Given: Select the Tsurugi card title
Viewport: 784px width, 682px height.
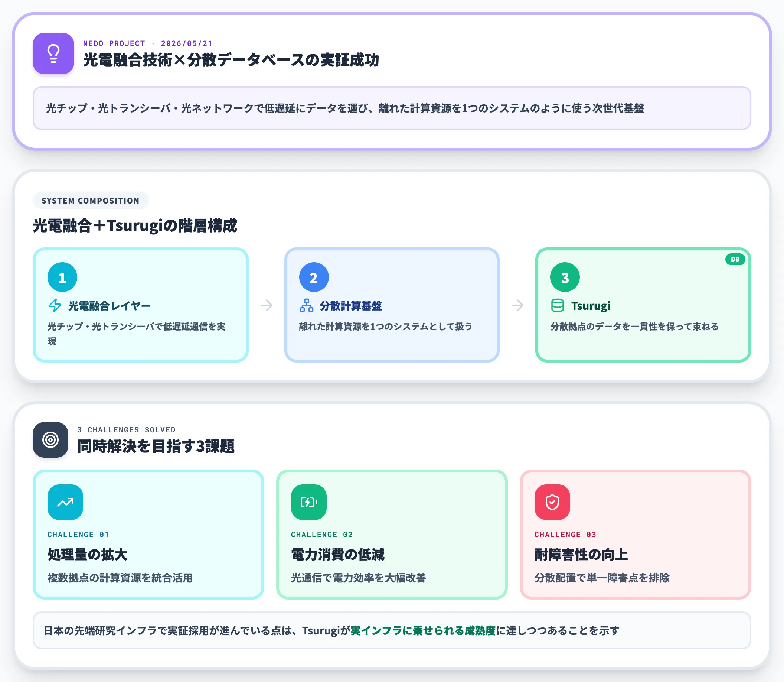Looking at the screenshot, I should point(591,306).
